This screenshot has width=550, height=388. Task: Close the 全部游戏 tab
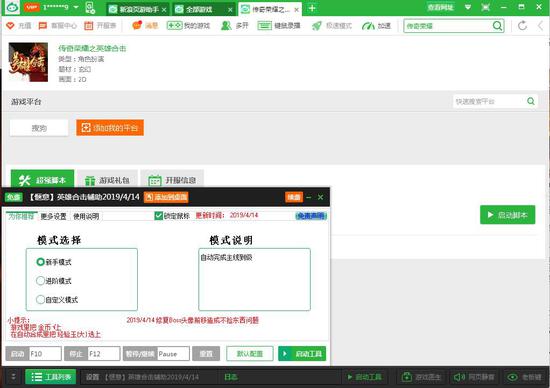(230, 10)
